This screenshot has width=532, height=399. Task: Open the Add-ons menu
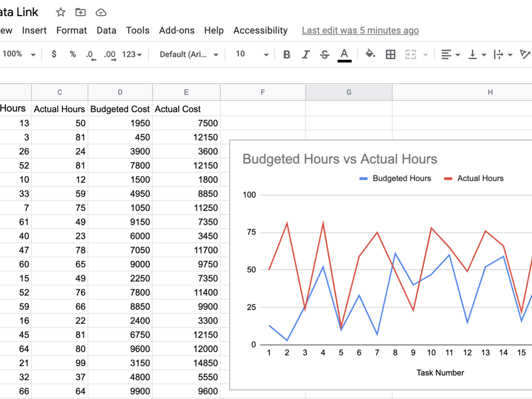pyautogui.click(x=177, y=31)
